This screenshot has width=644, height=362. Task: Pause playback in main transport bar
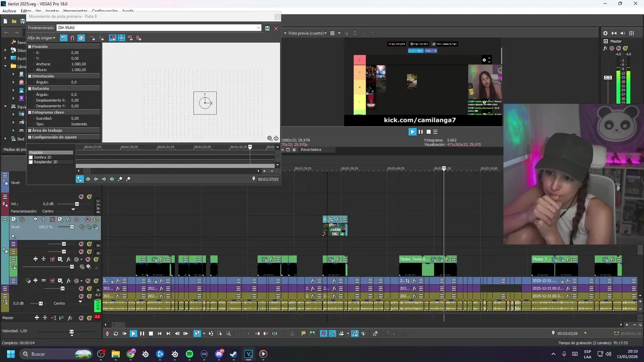[142, 333]
